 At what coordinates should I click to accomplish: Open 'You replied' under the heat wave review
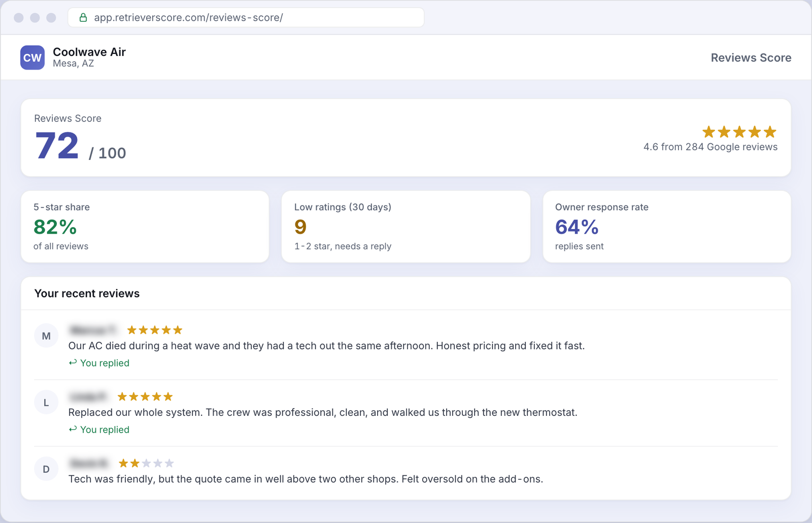99,363
